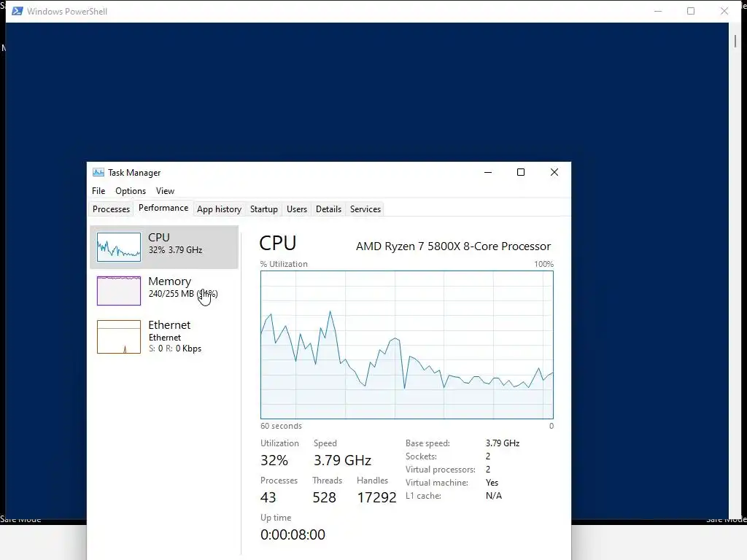Image resolution: width=747 pixels, height=560 pixels.
Task: Open the File menu in Task Manager
Action: pos(98,191)
